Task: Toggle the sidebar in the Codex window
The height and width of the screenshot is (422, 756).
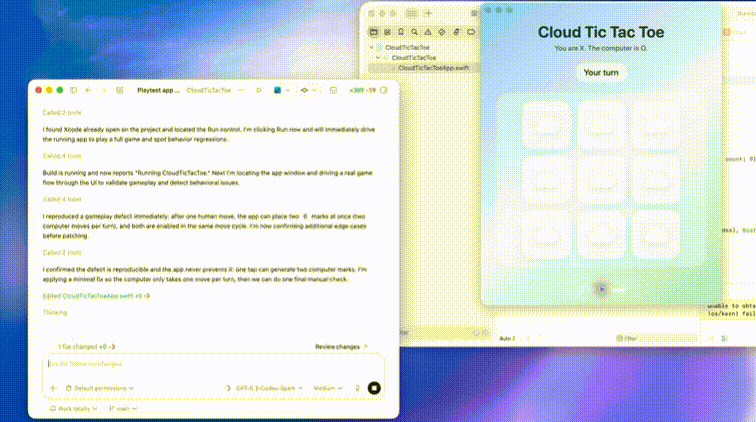Action: pos(73,90)
